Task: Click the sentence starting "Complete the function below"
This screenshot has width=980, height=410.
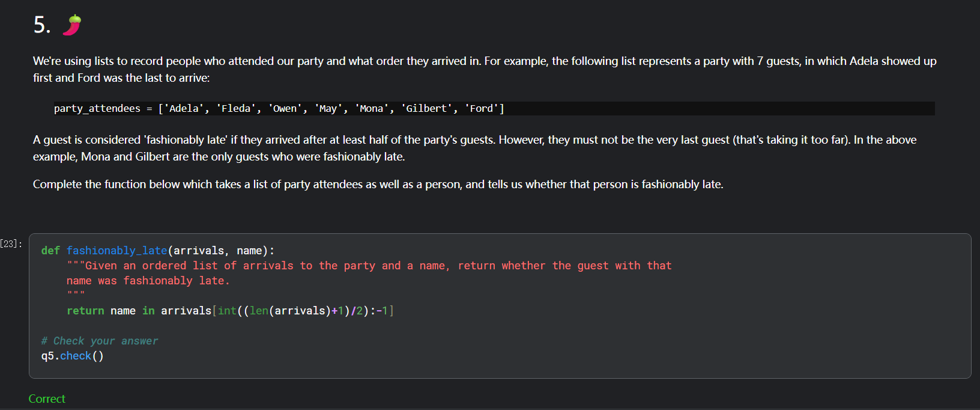Action: (x=378, y=184)
